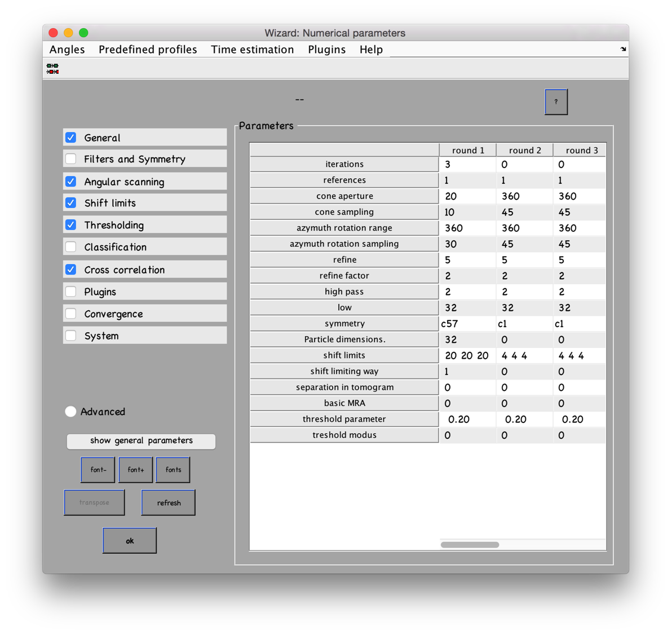Viewport: 672px width, 635px height.
Task: Click the refresh button
Action: [x=169, y=502]
